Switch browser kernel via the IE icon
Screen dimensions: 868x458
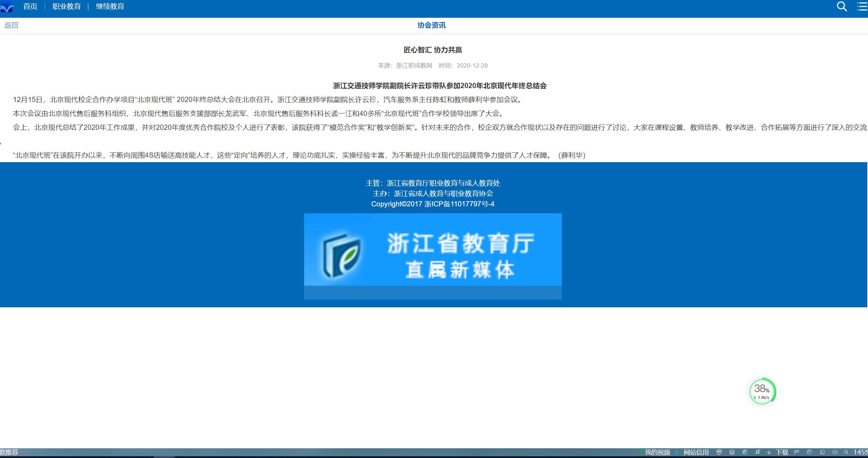point(809,452)
